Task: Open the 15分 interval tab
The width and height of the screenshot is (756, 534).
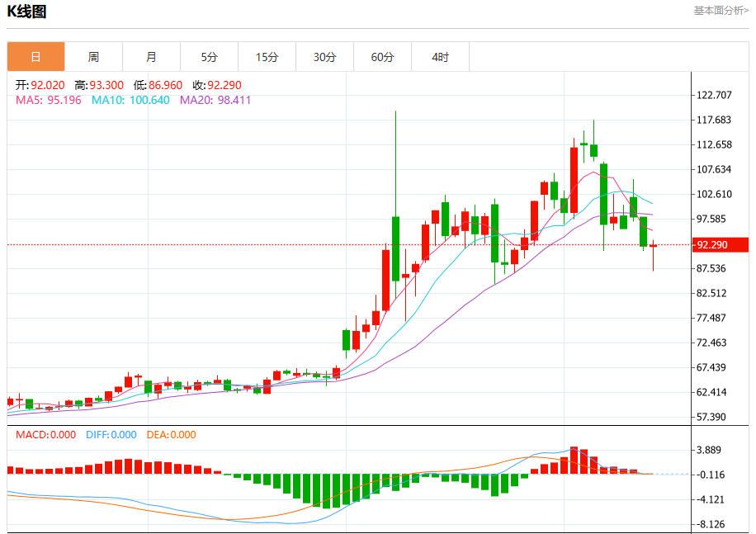Action: point(267,57)
